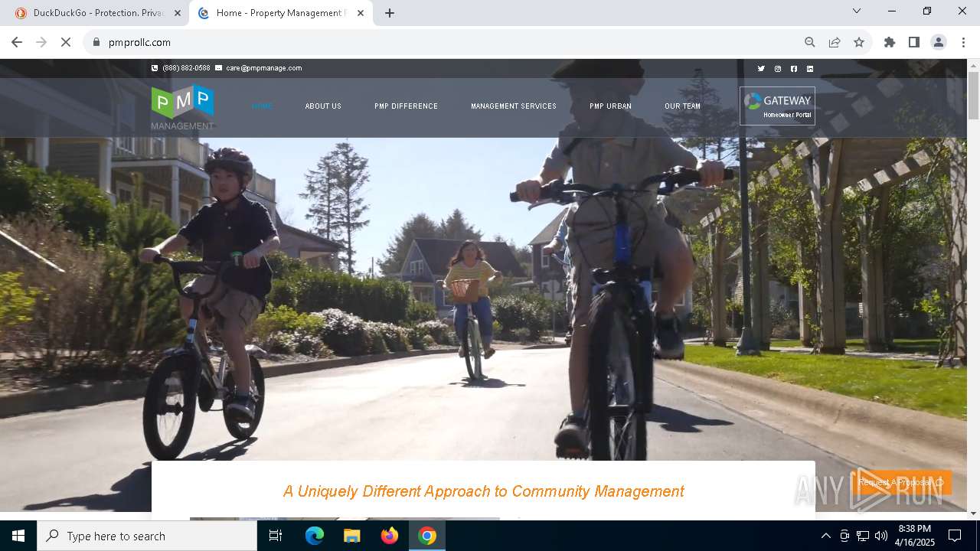Open Chrome three-dot menu
The image size is (980, 551).
[x=963, y=42]
